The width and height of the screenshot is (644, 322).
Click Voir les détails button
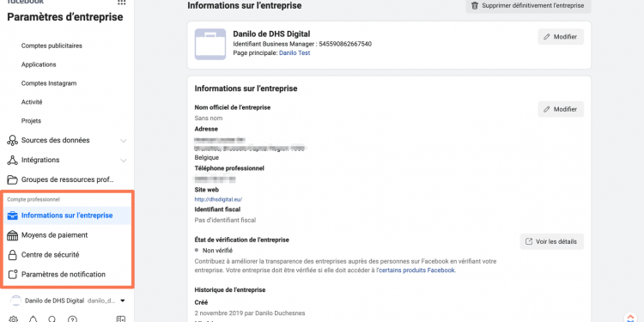click(x=551, y=241)
